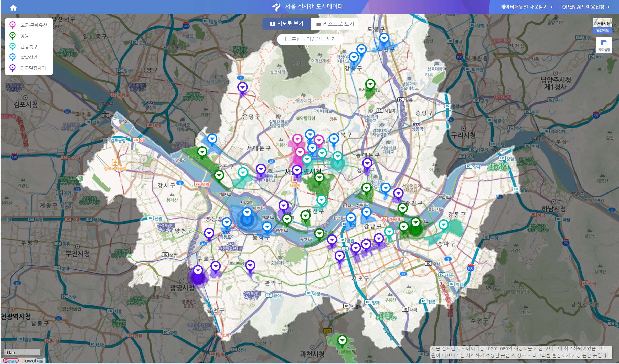619x364 pixels.
Task: Switch to 리스트로 보기 tab
Action: [x=335, y=24]
